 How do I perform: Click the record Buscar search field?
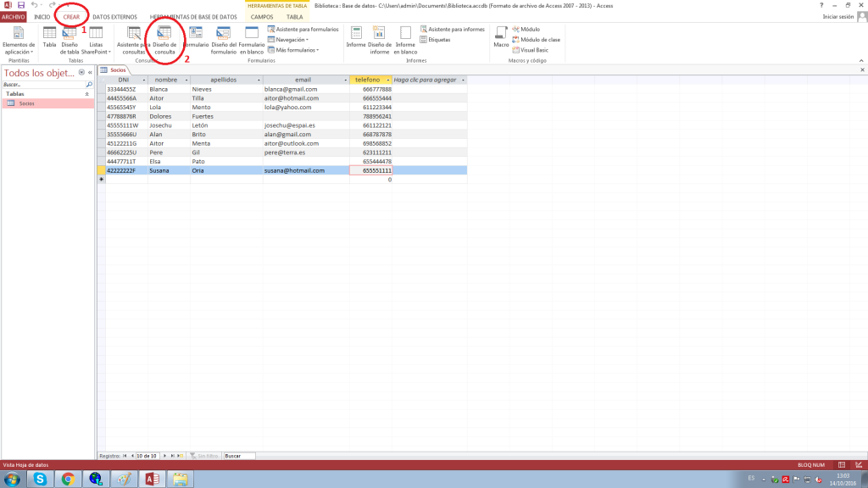click(x=240, y=456)
